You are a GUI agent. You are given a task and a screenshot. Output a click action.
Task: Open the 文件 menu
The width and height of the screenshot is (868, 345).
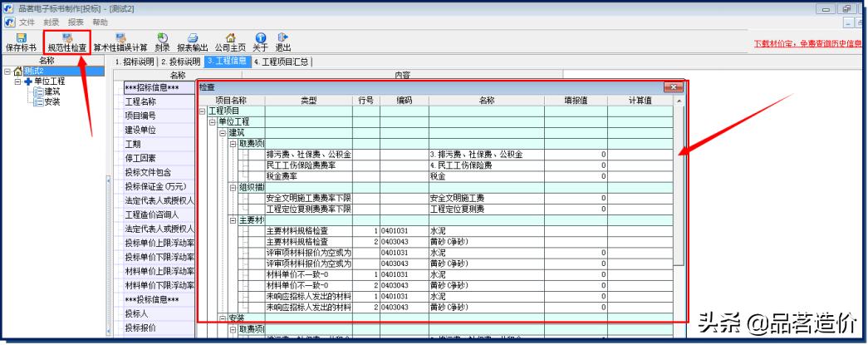tap(27, 22)
